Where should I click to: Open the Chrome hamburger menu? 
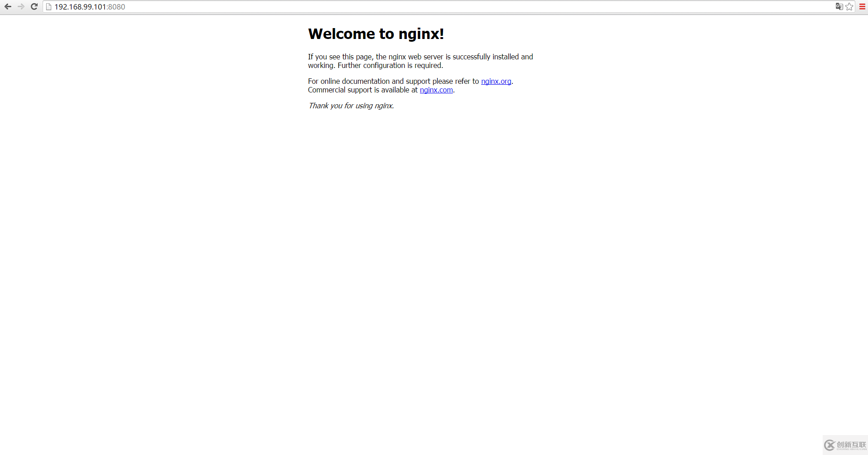862,6
